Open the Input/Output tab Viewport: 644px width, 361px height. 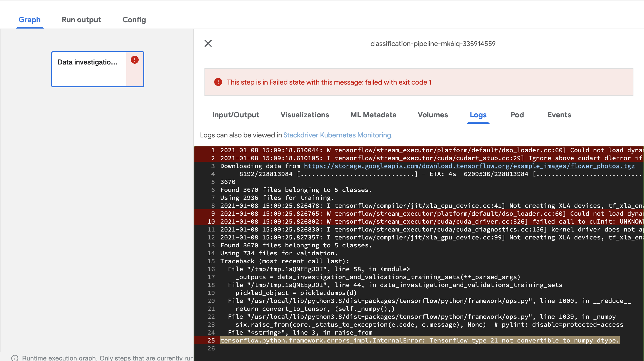(236, 115)
